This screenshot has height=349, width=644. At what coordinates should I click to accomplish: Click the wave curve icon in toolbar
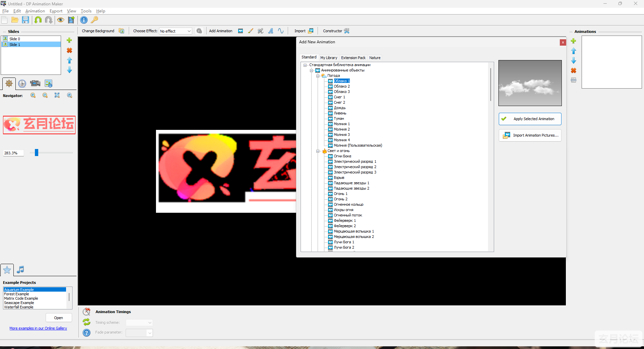click(x=281, y=31)
